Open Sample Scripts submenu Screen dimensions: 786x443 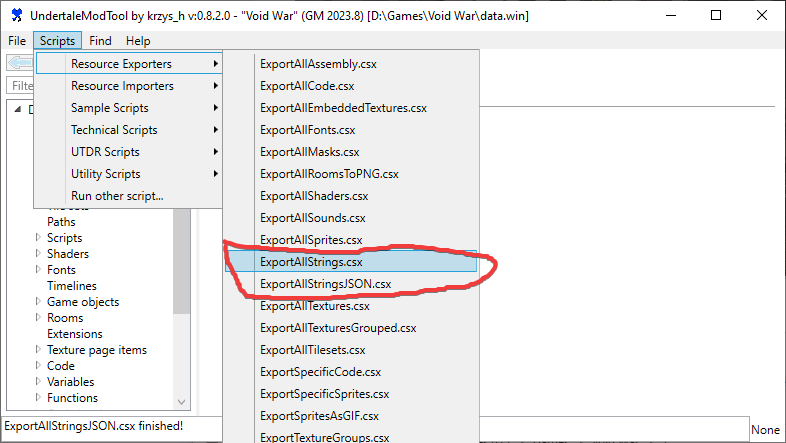click(x=129, y=108)
